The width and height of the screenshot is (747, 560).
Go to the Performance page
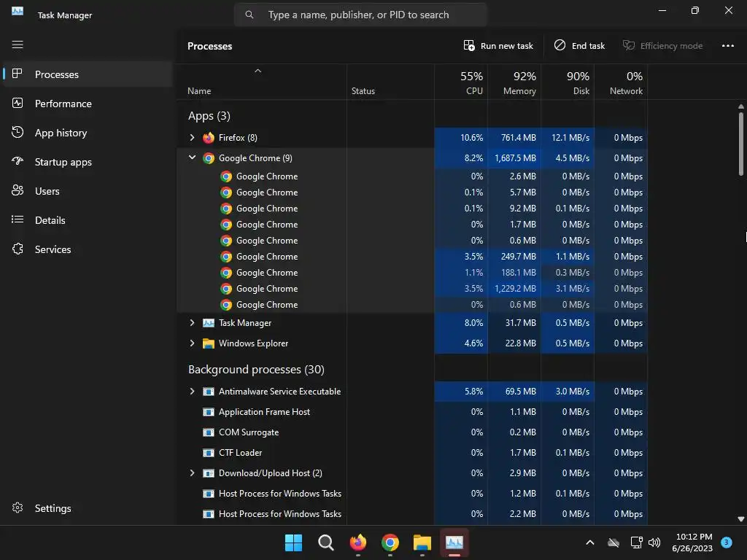88,104
